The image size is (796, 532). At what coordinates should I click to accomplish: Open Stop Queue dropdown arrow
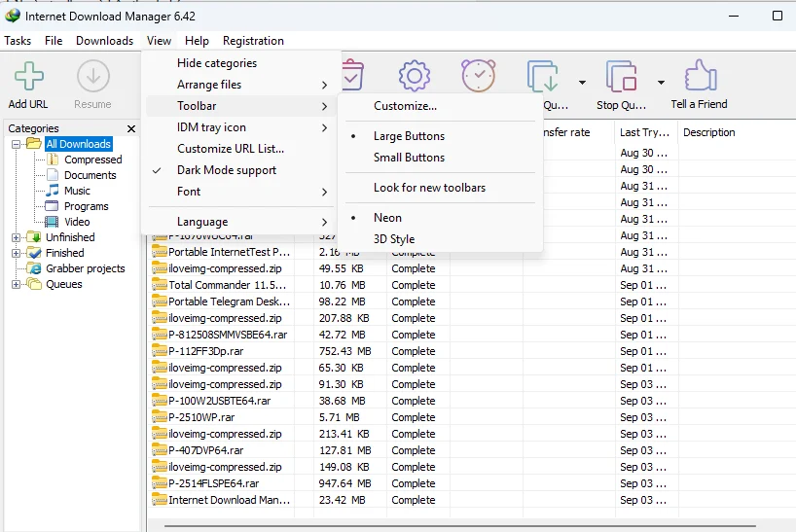point(661,82)
